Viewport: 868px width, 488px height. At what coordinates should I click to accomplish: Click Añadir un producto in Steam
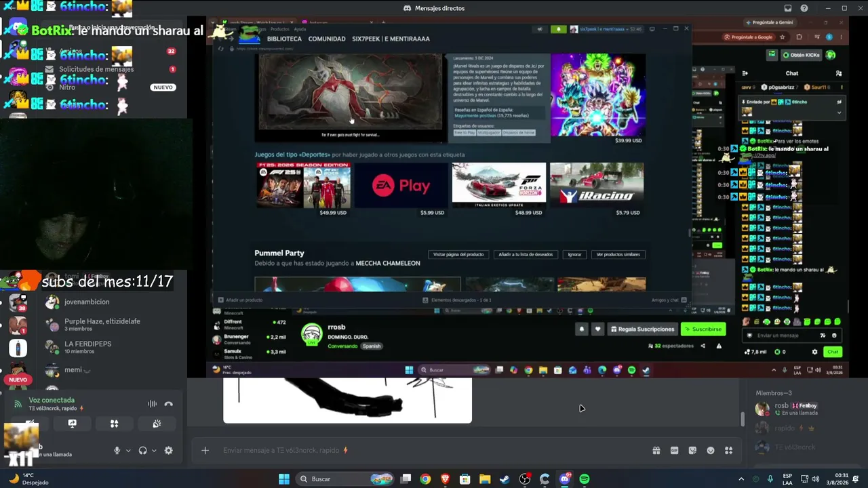pos(240,300)
